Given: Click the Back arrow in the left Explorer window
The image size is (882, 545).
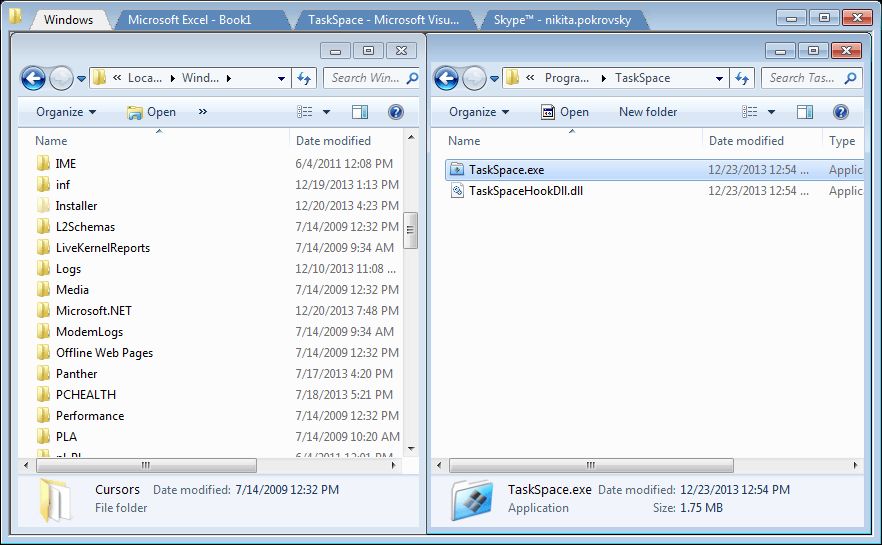Looking at the screenshot, I should [33, 78].
